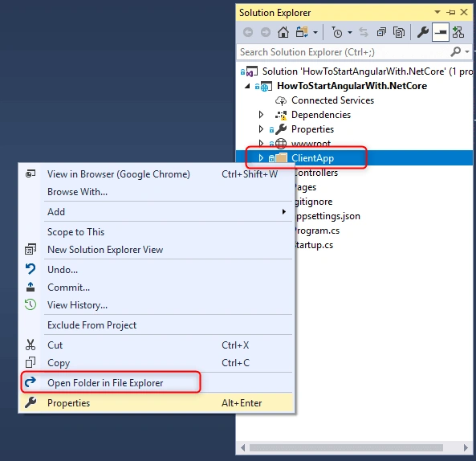The width and height of the screenshot is (476, 461).
Task: Select Exclude From Project
Action: pos(157,325)
